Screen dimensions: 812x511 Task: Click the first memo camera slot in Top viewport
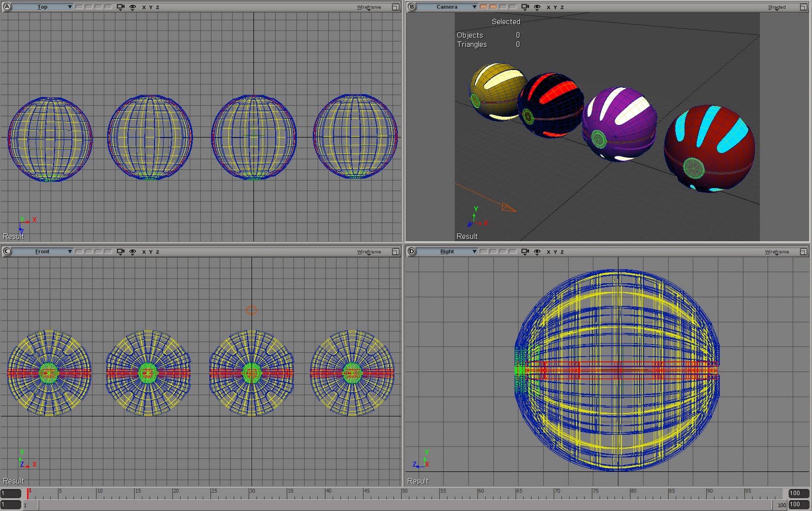click(80, 7)
